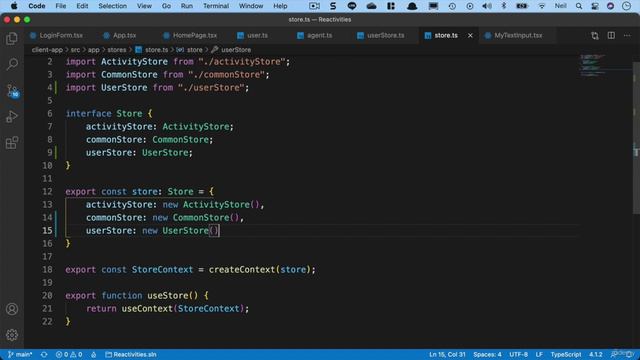Open Spotlight search in the macOS menu bar
This screenshot has height=360, width=640.
[x=579, y=6]
